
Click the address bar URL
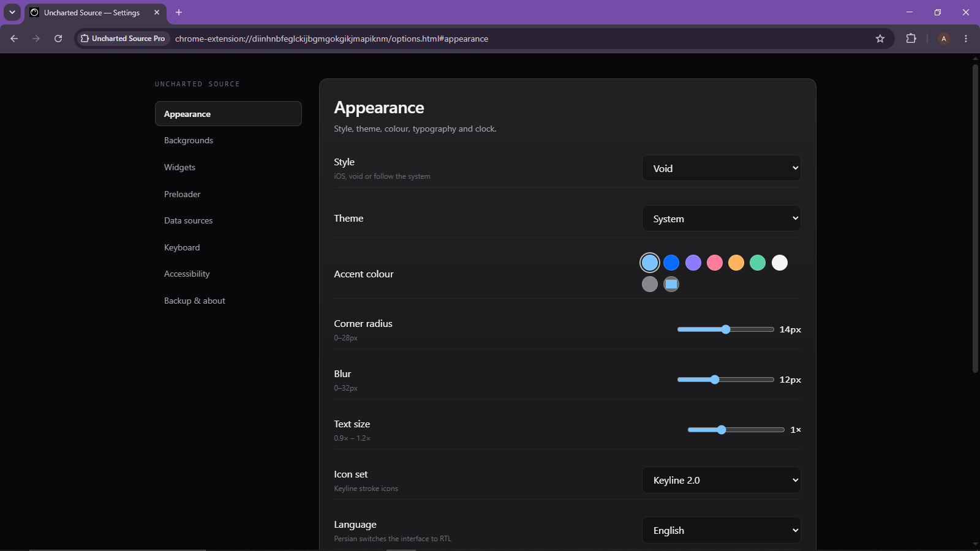click(331, 39)
